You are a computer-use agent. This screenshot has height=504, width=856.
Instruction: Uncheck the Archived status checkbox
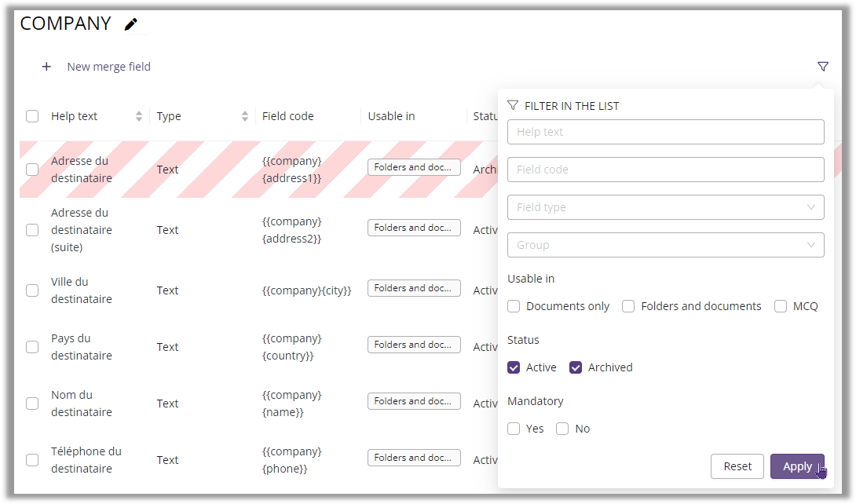point(576,367)
